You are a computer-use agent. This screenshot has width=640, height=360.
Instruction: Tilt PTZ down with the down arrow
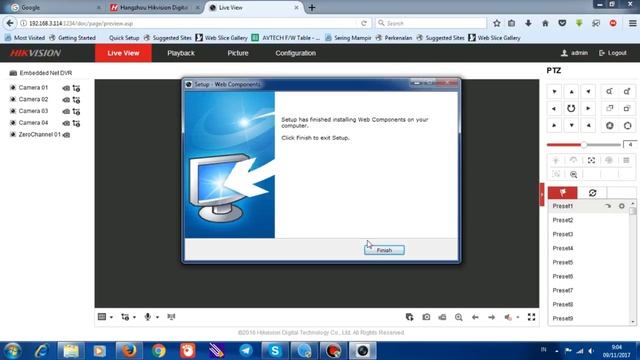pos(571,126)
